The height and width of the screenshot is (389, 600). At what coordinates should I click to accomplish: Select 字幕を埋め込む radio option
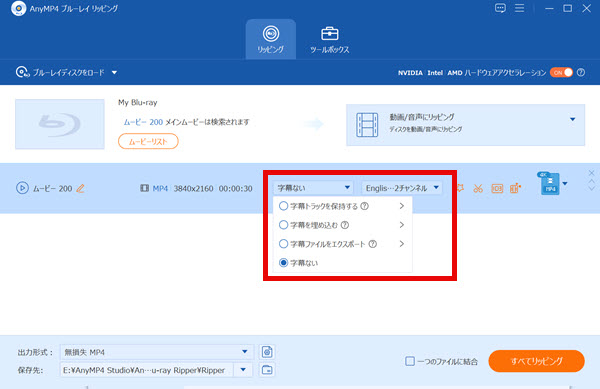[x=283, y=225]
